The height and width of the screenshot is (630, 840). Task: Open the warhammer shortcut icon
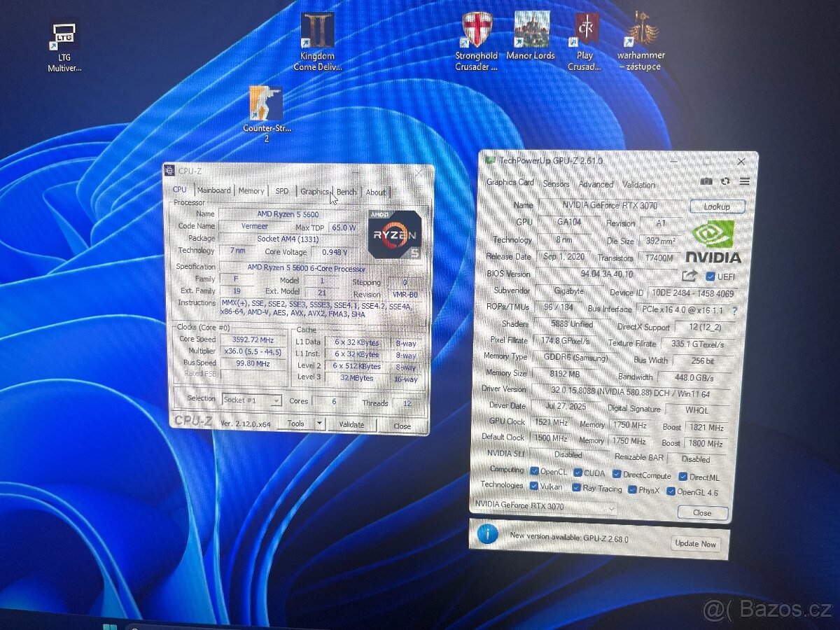(x=641, y=41)
